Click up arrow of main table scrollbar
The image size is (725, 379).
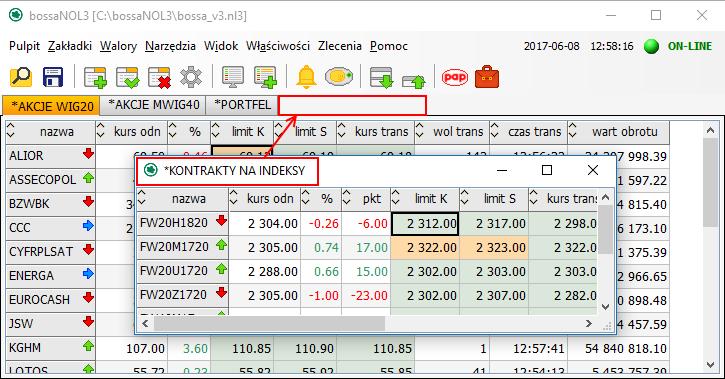(x=711, y=131)
